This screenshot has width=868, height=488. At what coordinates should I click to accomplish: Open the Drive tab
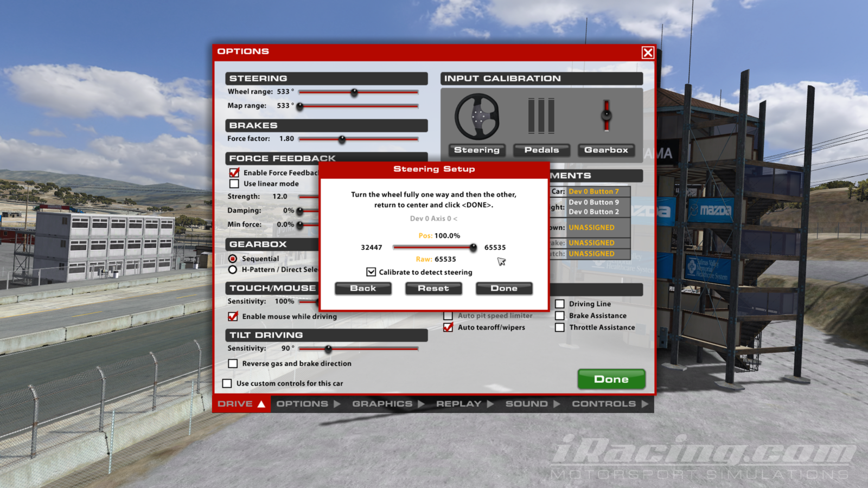click(x=241, y=404)
